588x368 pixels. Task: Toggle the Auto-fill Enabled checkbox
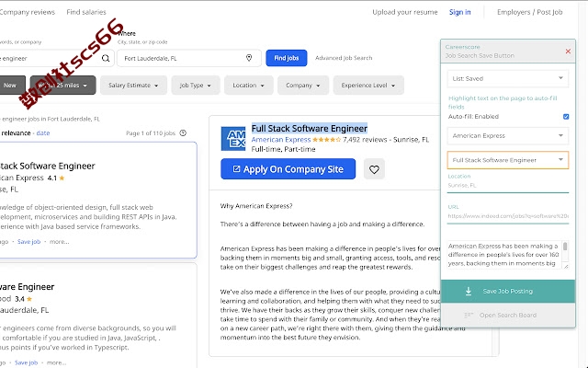566,117
